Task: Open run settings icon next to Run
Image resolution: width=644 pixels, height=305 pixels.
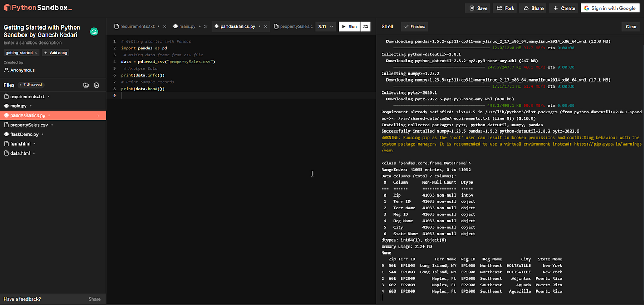Action: 366,26
